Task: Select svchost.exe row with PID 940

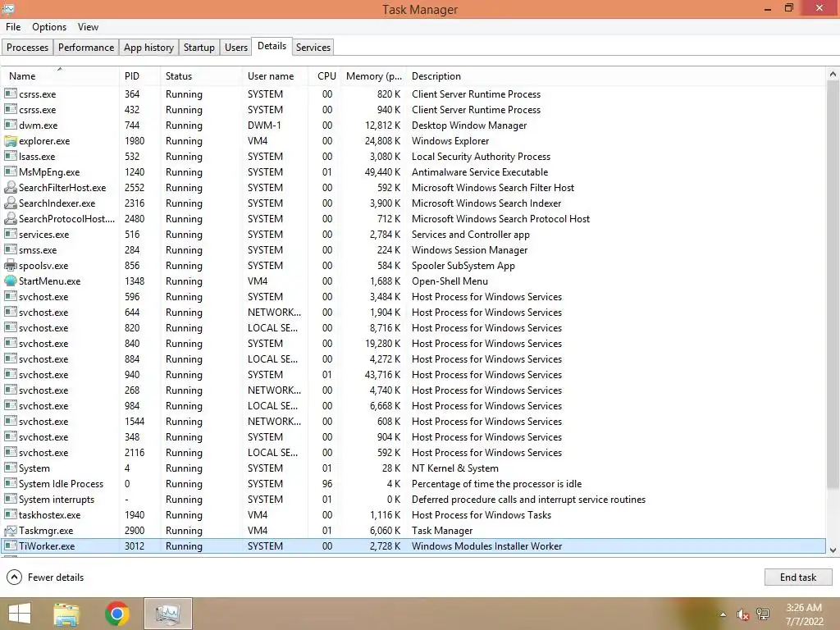Action: [x=413, y=374]
